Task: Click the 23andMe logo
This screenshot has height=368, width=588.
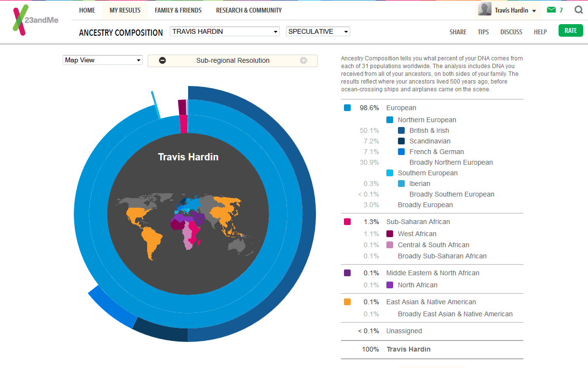Action: click(36, 21)
